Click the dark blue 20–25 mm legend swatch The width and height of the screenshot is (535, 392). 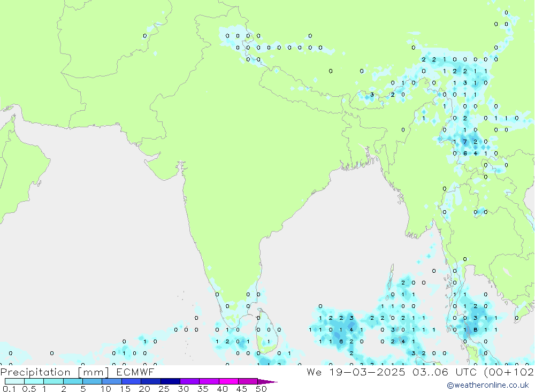coord(151,381)
